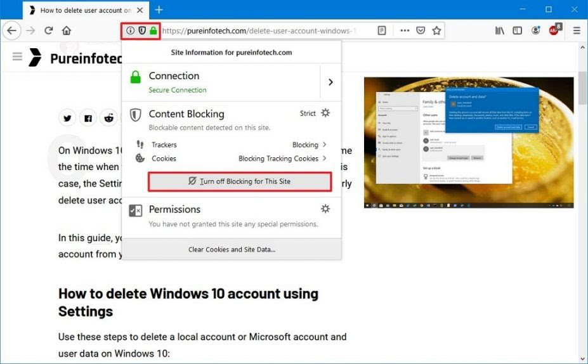Open Permissions settings gear

(325, 209)
